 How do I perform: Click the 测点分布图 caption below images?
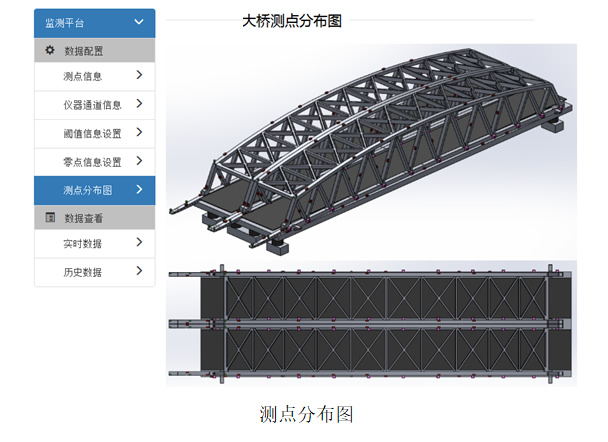(x=306, y=414)
